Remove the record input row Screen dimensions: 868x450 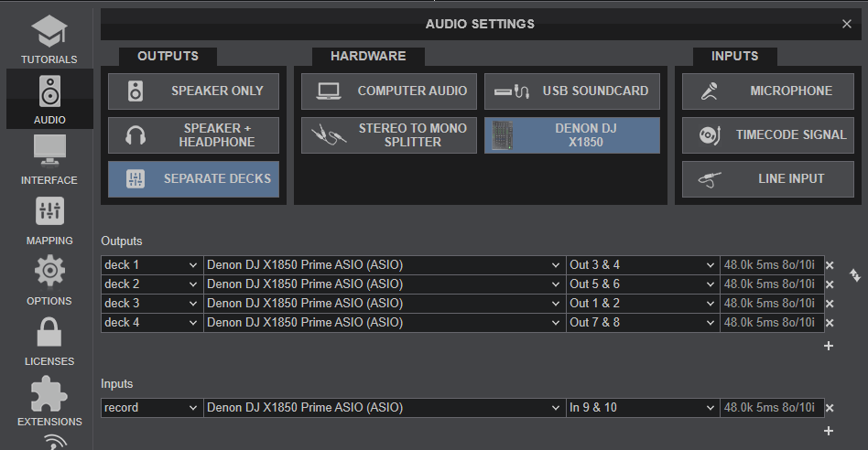pyautogui.click(x=830, y=408)
